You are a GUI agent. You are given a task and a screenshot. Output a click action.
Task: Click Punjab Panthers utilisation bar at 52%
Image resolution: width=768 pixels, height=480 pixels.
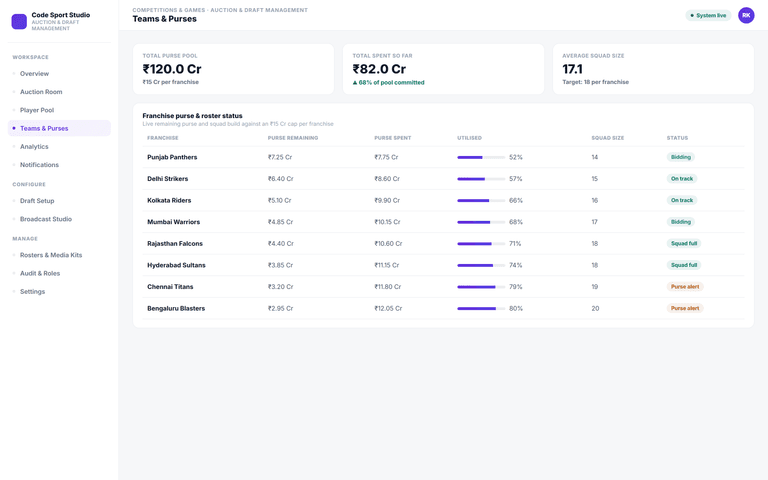tap(481, 157)
